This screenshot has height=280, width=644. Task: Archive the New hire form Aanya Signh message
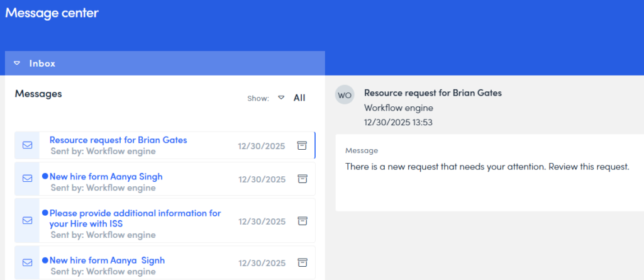tap(302, 262)
